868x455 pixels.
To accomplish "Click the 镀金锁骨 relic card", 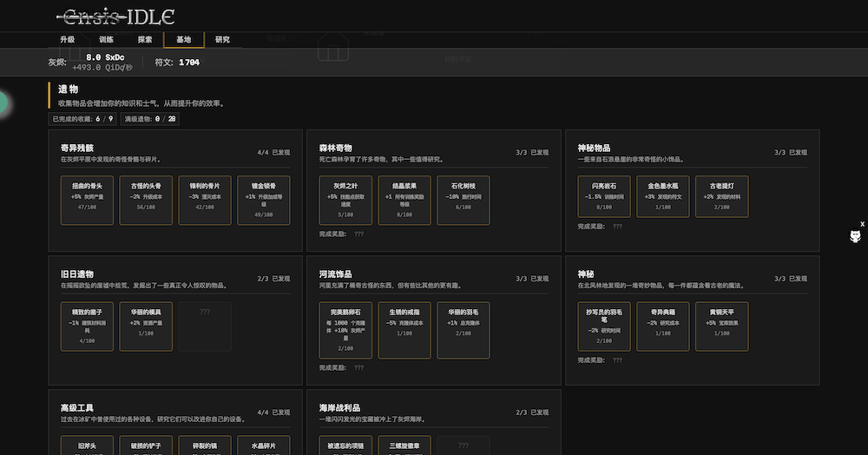I will [x=264, y=200].
